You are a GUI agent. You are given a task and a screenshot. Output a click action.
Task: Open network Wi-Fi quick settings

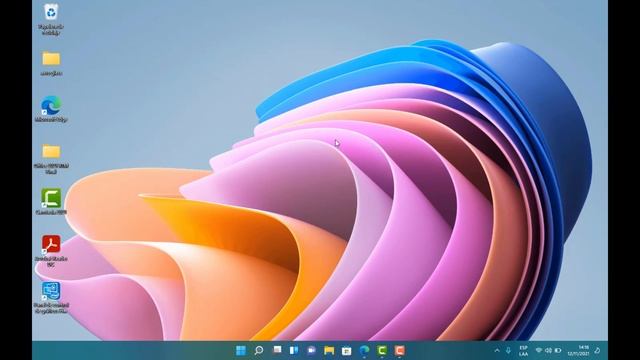539,351
